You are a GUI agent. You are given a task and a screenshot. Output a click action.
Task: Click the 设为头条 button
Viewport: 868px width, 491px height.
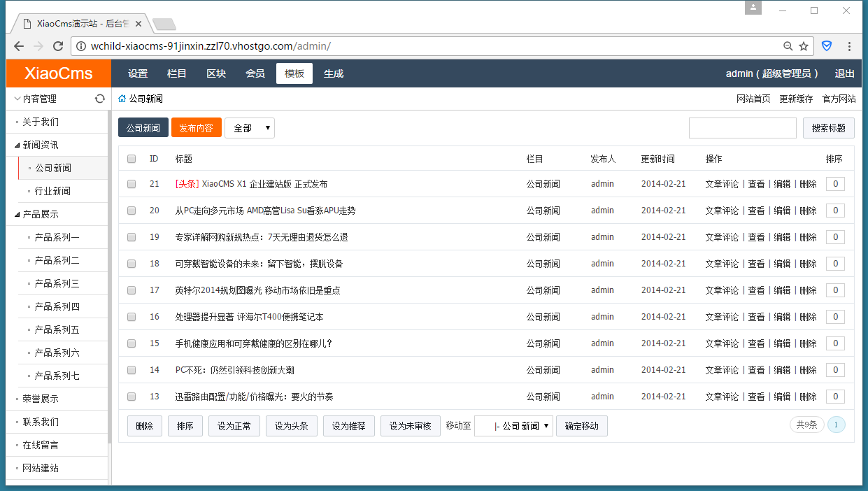pos(292,426)
